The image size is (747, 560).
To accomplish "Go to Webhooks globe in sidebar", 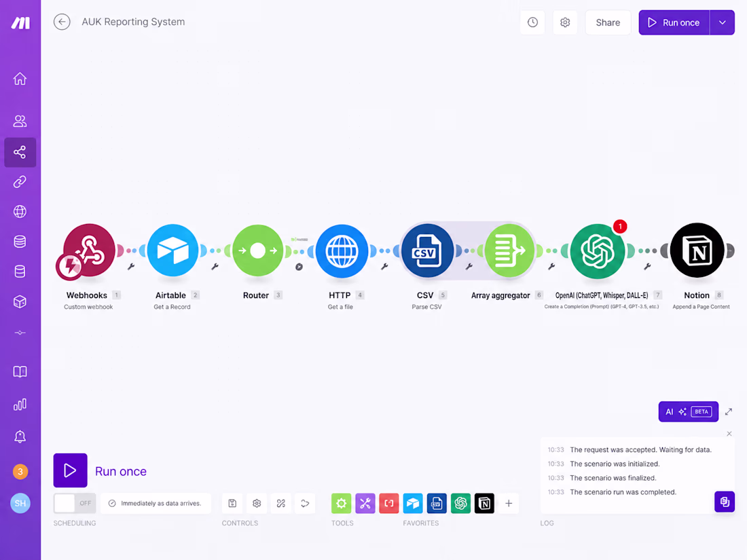I will 20,211.
